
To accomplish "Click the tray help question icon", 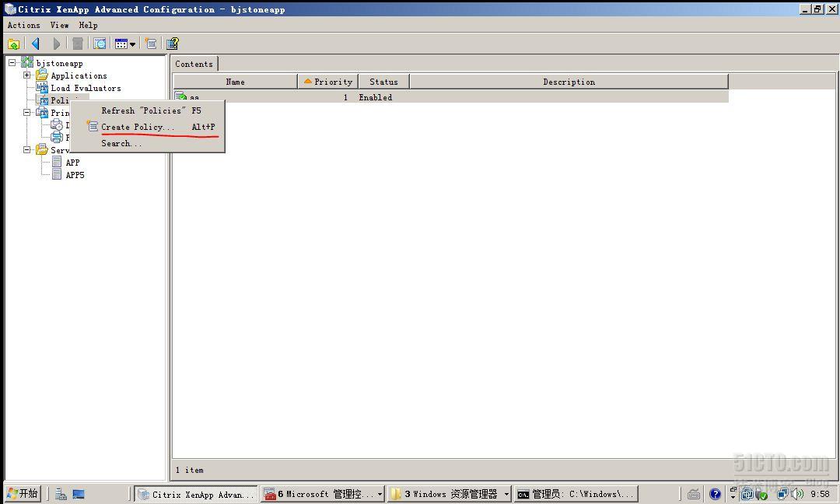I will [x=716, y=494].
